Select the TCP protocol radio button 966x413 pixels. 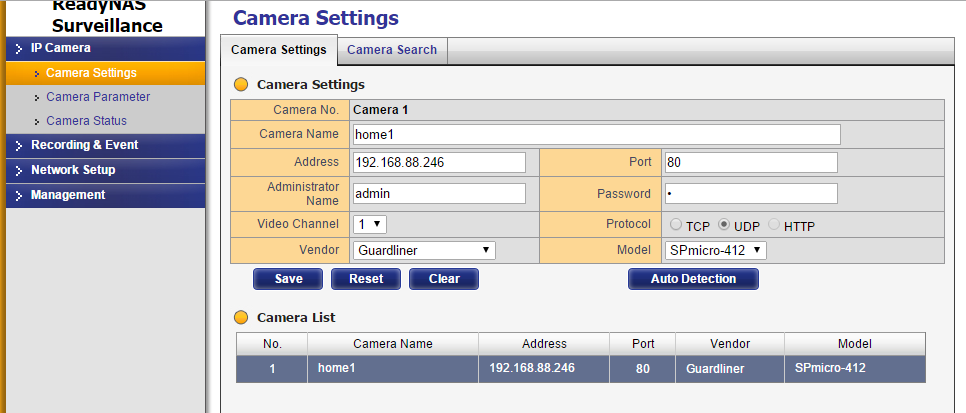tap(676, 225)
